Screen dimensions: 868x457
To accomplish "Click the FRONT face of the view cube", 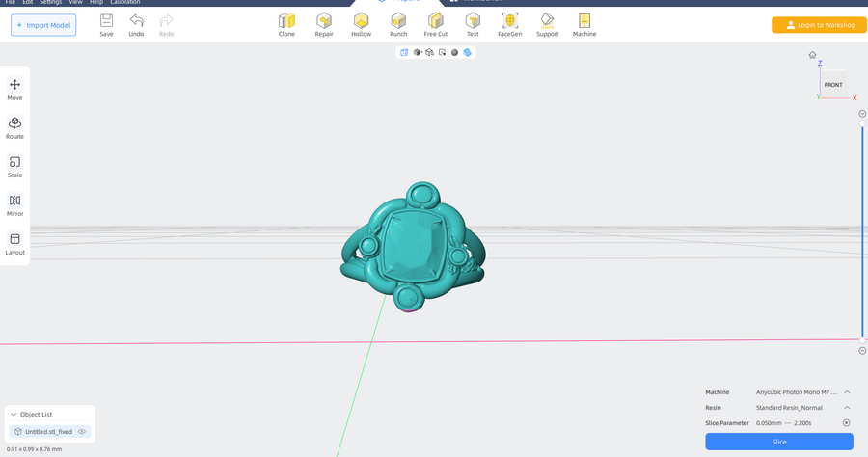I will click(x=833, y=85).
